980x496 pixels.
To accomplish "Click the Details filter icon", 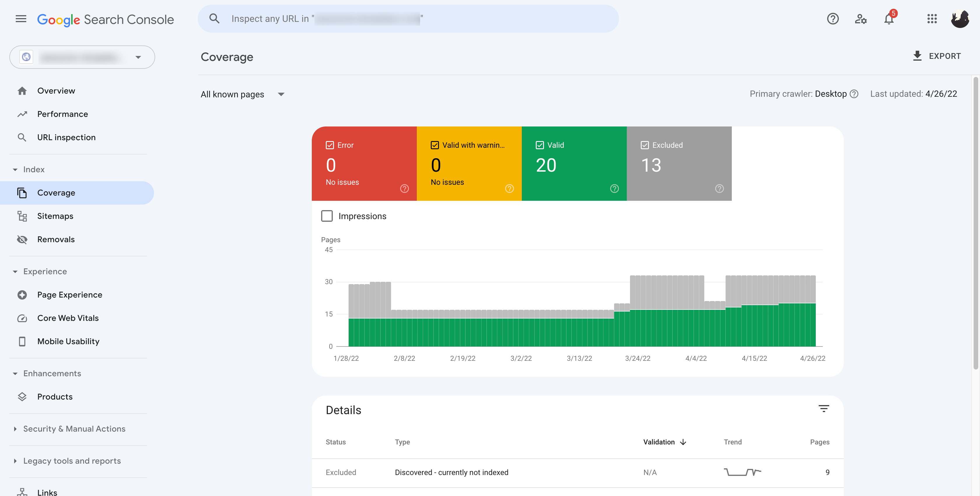I will [824, 409].
